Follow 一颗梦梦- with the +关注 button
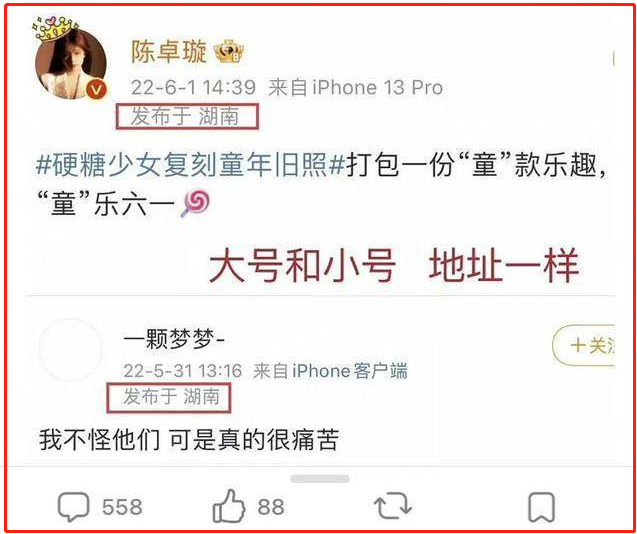The image size is (637, 534). pos(583,346)
